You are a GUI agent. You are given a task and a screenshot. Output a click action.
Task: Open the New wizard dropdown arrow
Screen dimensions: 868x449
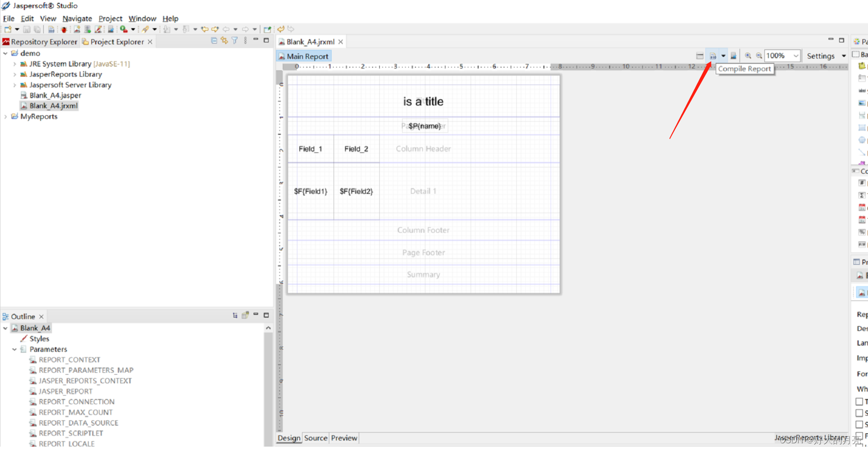(x=17, y=29)
